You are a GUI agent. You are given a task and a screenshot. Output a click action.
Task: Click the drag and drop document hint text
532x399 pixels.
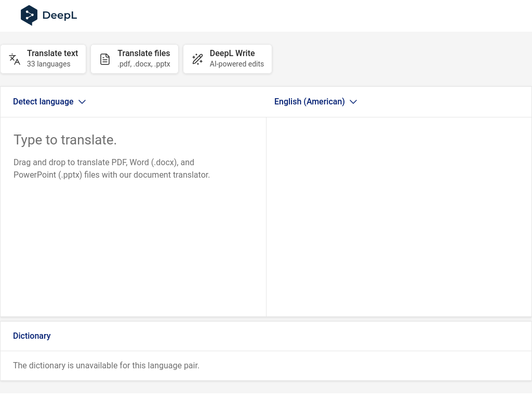pos(112,169)
